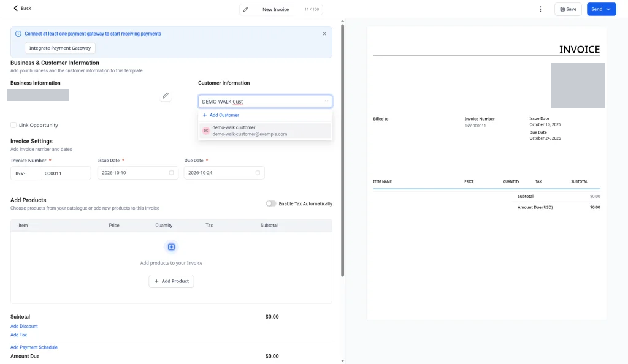Choose Add Customer from the dropdown

(x=221, y=115)
